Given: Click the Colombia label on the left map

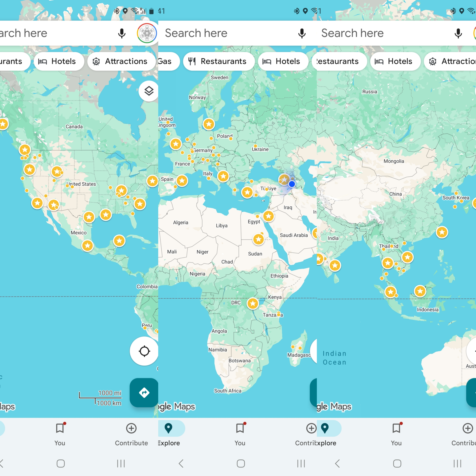Looking at the screenshot, I should 147,287.
